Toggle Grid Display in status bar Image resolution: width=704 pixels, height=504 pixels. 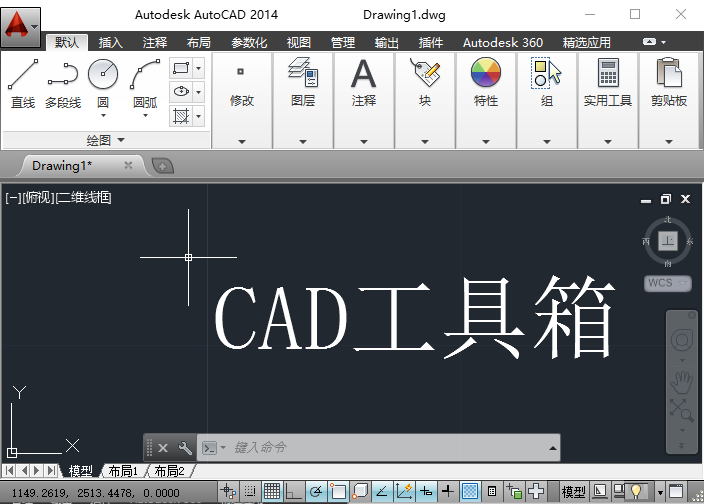[x=272, y=491]
